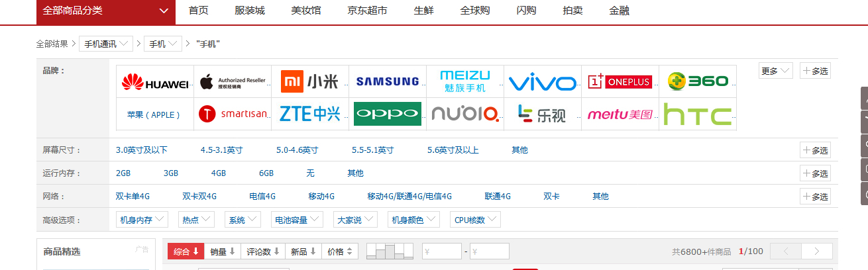Open the 手机 breadcrumb dropdown
The height and width of the screenshot is (270, 868).
point(163,44)
